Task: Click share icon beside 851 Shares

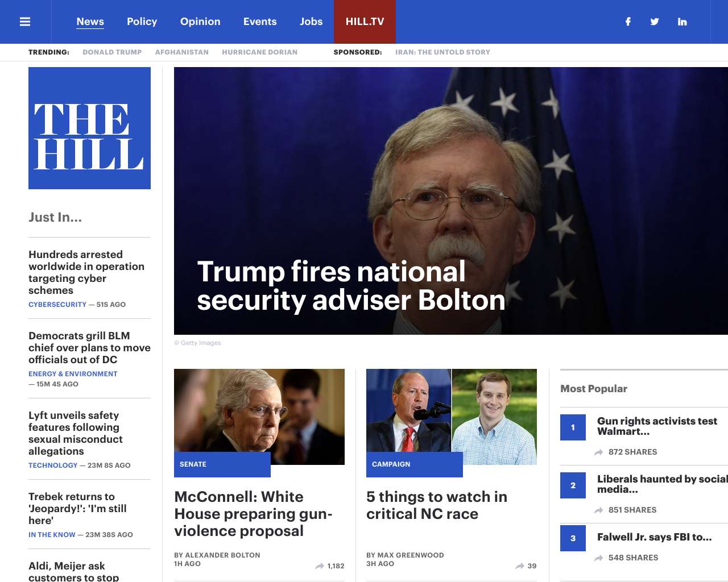Action: 599,510
